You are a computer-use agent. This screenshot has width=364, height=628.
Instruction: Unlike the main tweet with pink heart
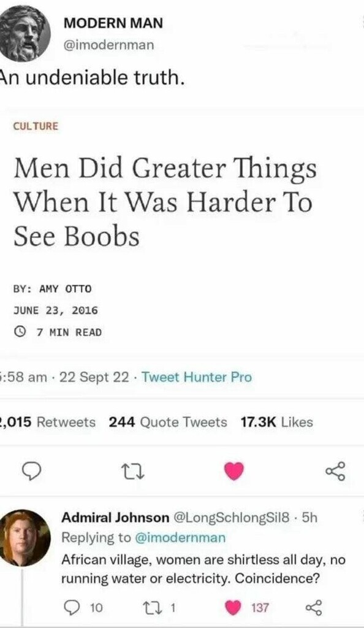[235, 471]
